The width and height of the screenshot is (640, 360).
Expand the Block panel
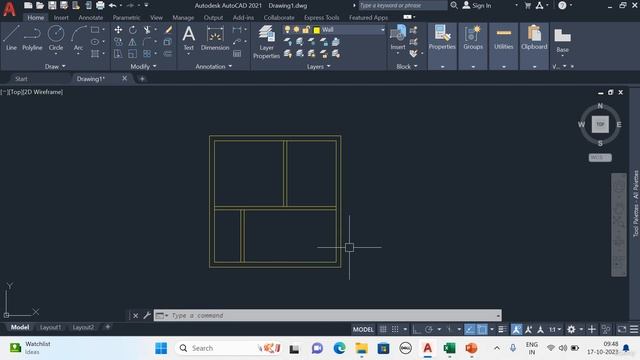[x=407, y=66]
